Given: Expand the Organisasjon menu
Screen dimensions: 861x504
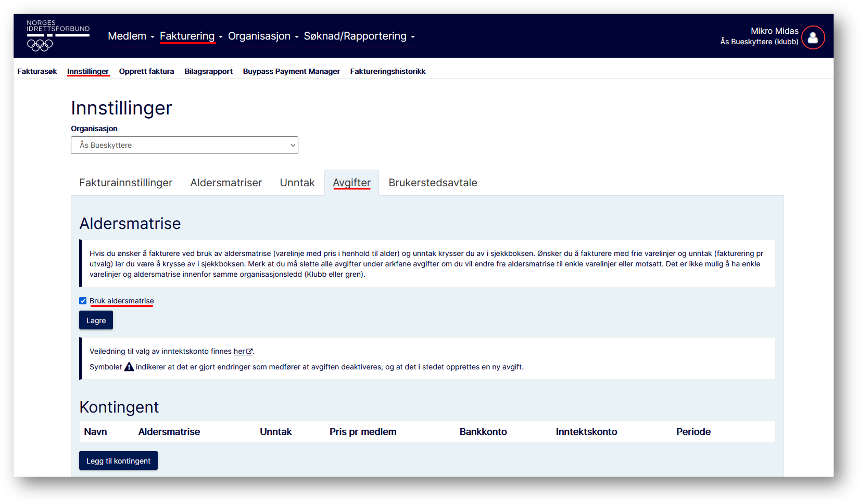Looking at the screenshot, I should click(263, 36).
